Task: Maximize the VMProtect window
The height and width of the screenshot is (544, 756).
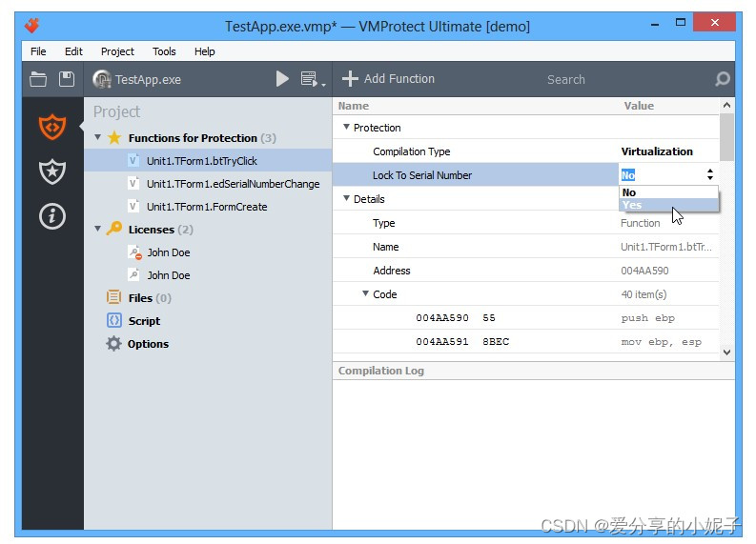Action: (681, 23)
